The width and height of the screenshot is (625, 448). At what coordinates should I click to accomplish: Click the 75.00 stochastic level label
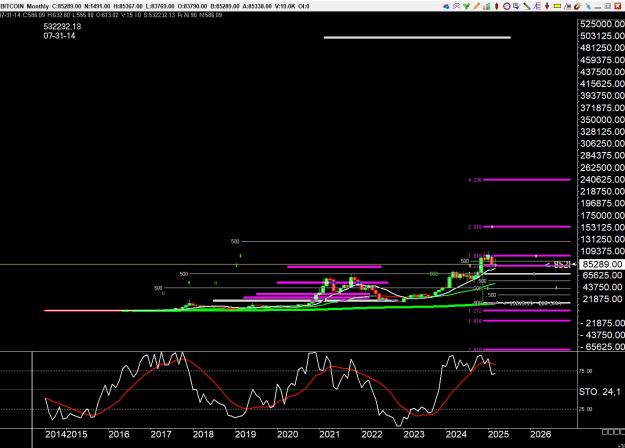[586, 371]
